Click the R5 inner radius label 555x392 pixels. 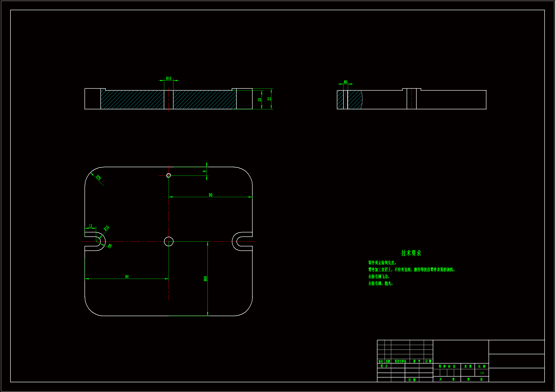tap(110, 246)
